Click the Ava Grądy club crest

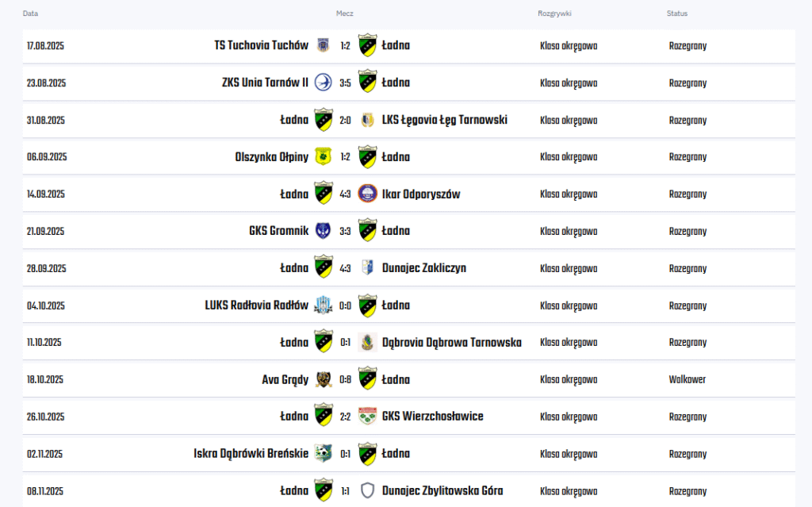tap(323, 379)
